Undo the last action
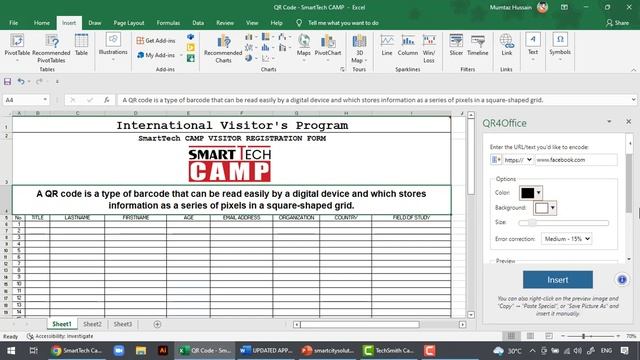Screen dimensions: 640x360 coord(21,82)
